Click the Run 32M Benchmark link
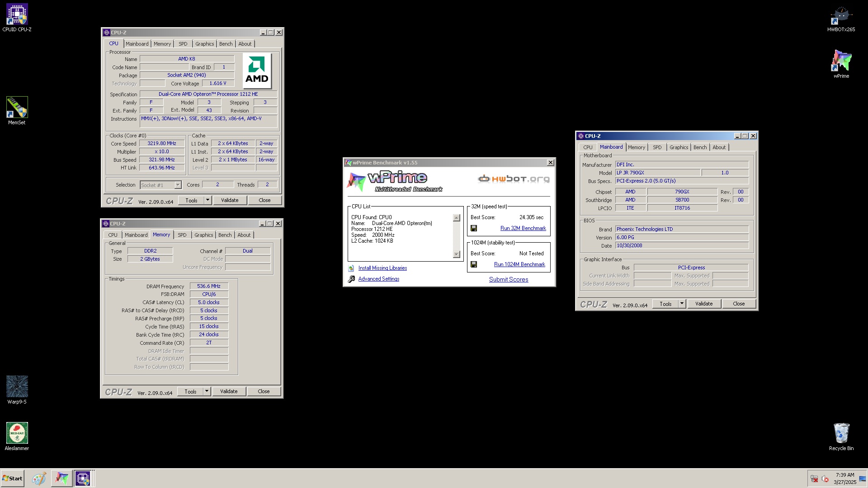This screenshot has width=868, height=488. pos(523,228)
